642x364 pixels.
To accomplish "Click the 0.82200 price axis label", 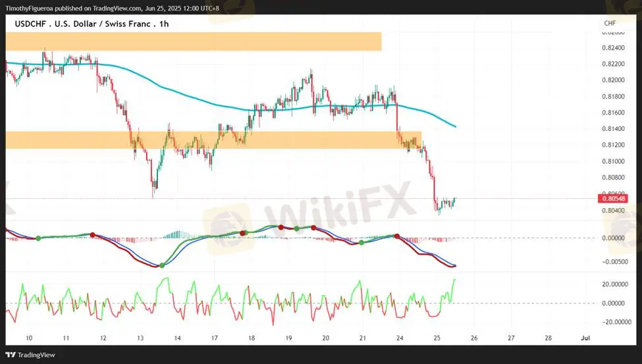I will click(613, 64).
